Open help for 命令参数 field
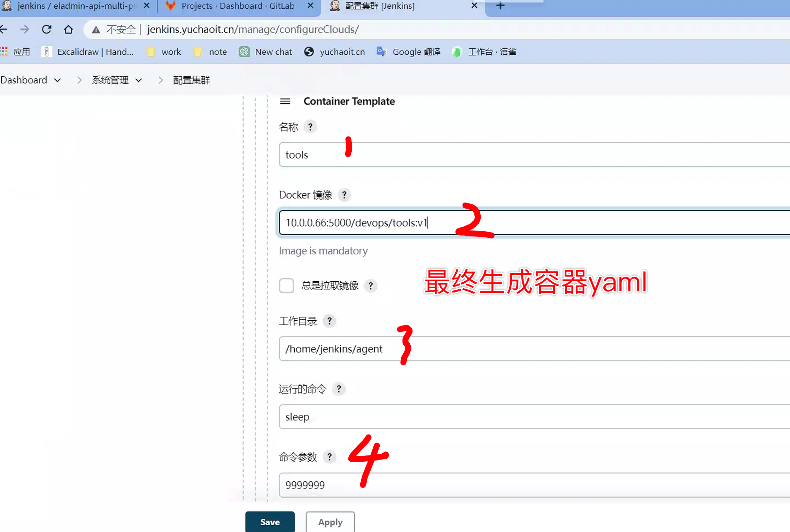790x532 pixels. tap(329, 456)
